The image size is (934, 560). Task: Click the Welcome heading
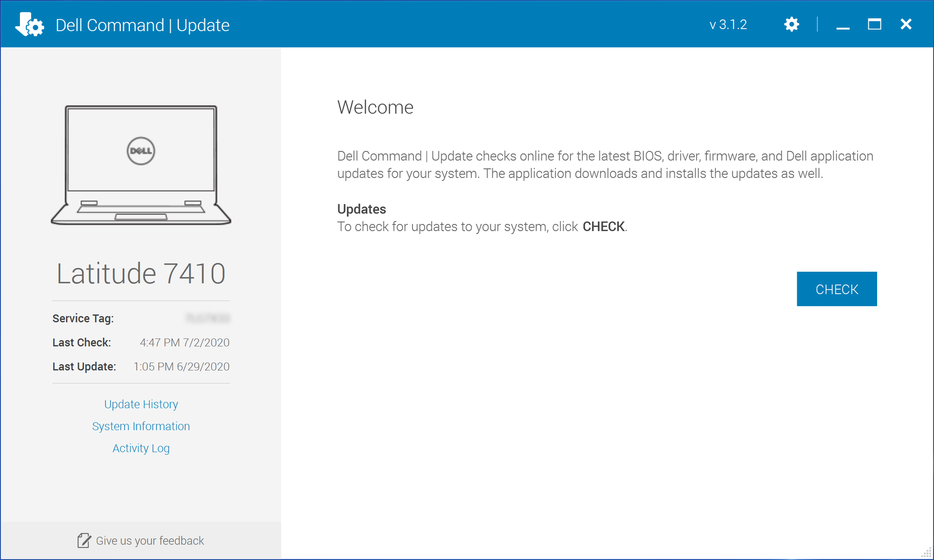[x=375, y=107]
